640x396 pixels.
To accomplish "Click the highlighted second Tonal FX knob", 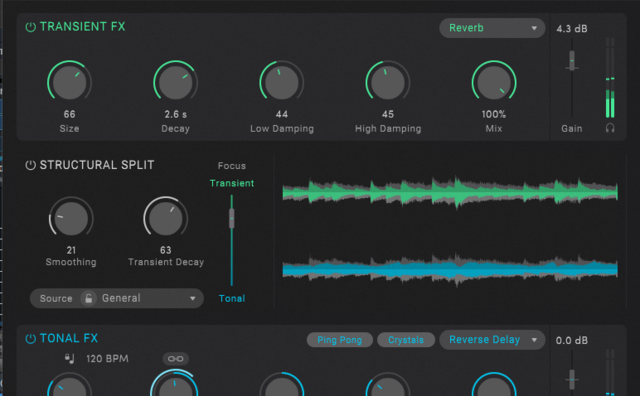I will coord(175,383).
